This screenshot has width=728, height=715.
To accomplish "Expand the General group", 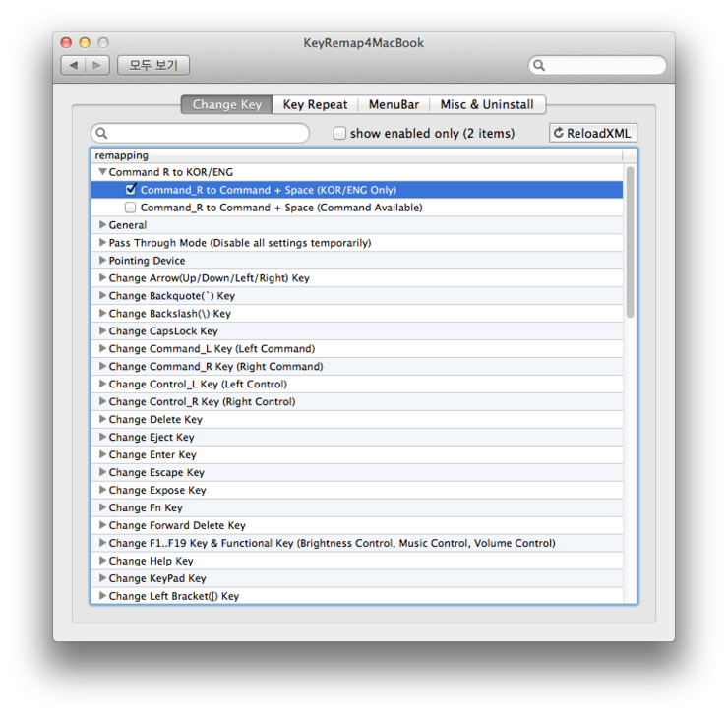I will tap(102, 224).
